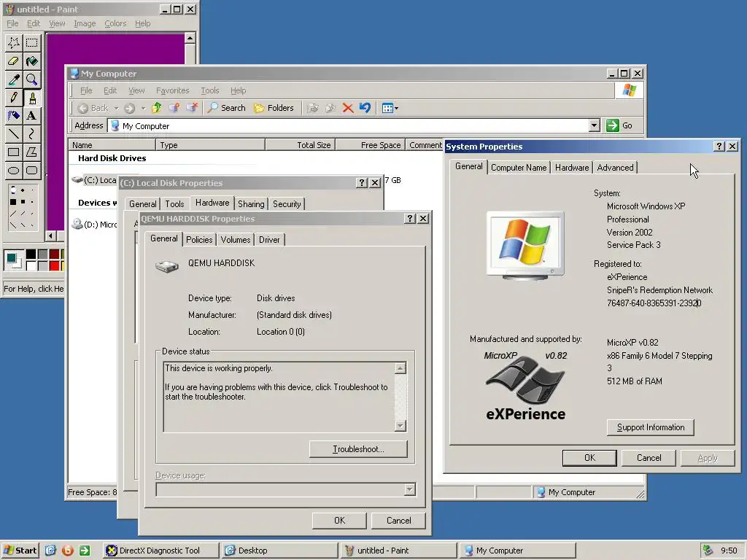747x560 pixels.
Task: Click Support Information button
Action: pos(650,427)
